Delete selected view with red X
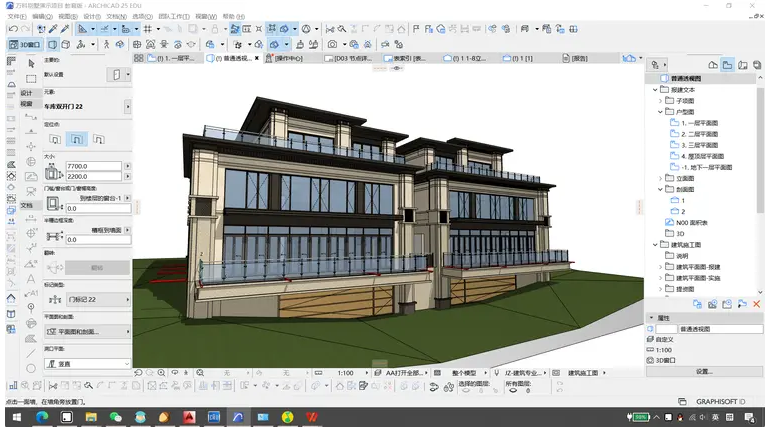The width and height of the screenshot is (767, 428). 757,304
